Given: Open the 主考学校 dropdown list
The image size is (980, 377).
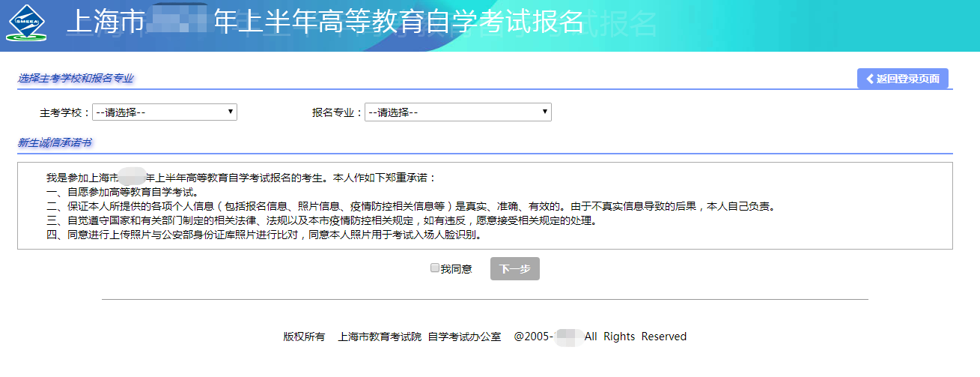Looking at the screenshot, I should point(164,112).
